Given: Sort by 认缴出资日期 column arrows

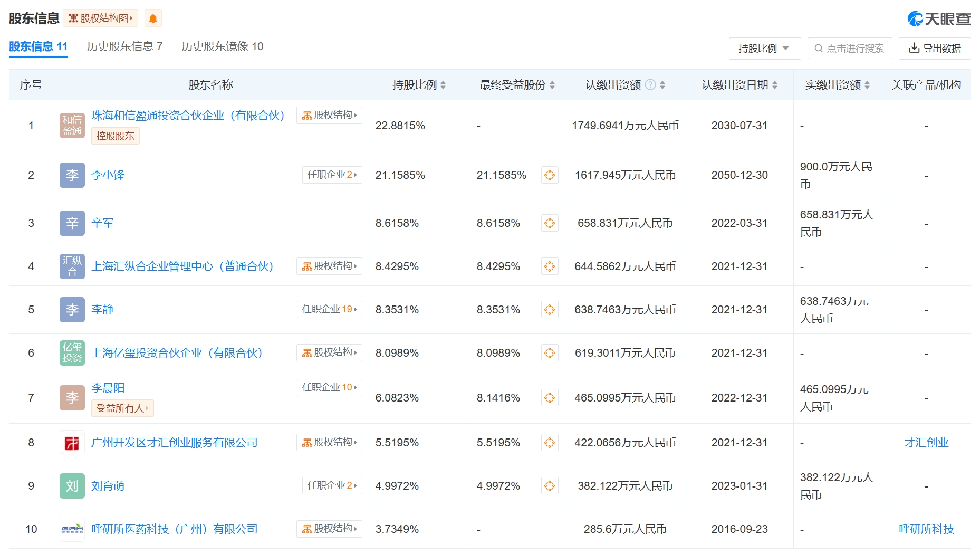Looking at the screenshot, I should 775,85.
